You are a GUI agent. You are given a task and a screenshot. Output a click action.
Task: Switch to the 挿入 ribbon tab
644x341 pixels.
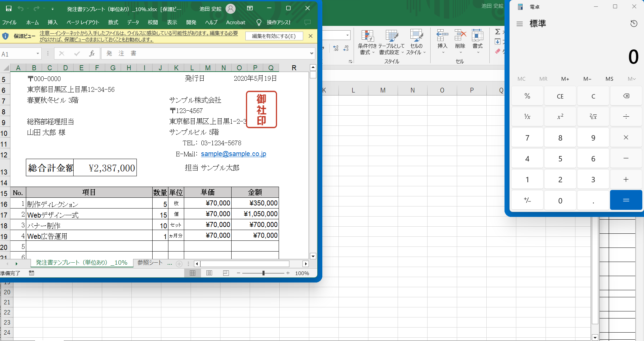[53, 23]
